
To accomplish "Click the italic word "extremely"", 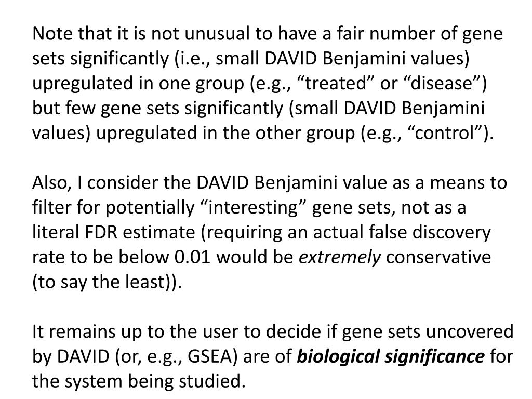I will coord(340,257).
